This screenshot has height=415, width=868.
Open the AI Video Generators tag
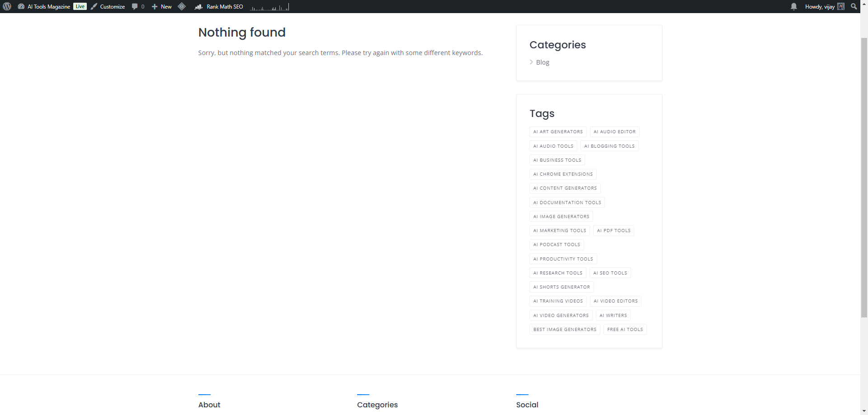pos(561,315)
